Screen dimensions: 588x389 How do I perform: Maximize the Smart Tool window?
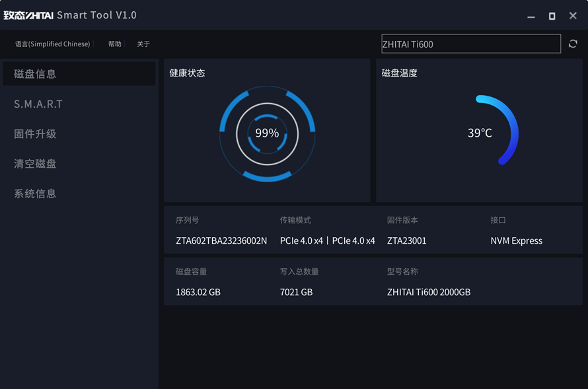tap(552, 16)
